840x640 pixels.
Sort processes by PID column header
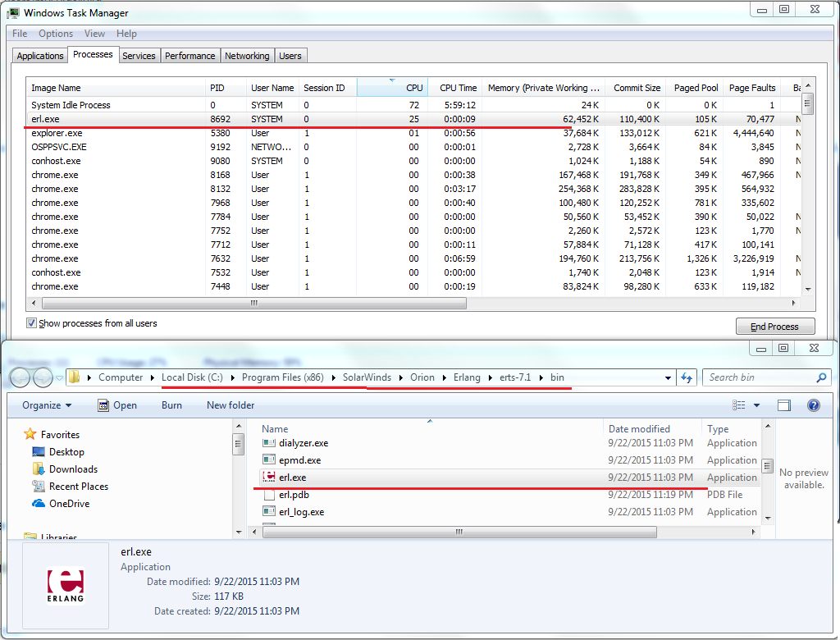(225, 88)
